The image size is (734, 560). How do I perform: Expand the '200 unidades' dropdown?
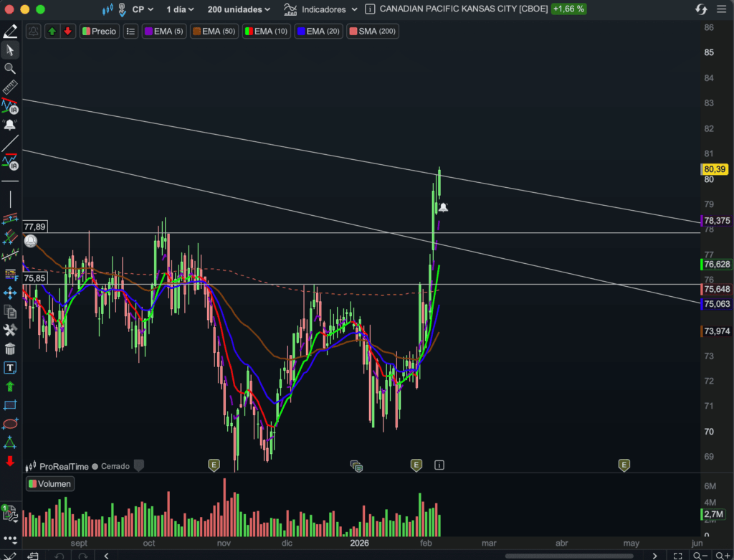[x=239, y=9]
